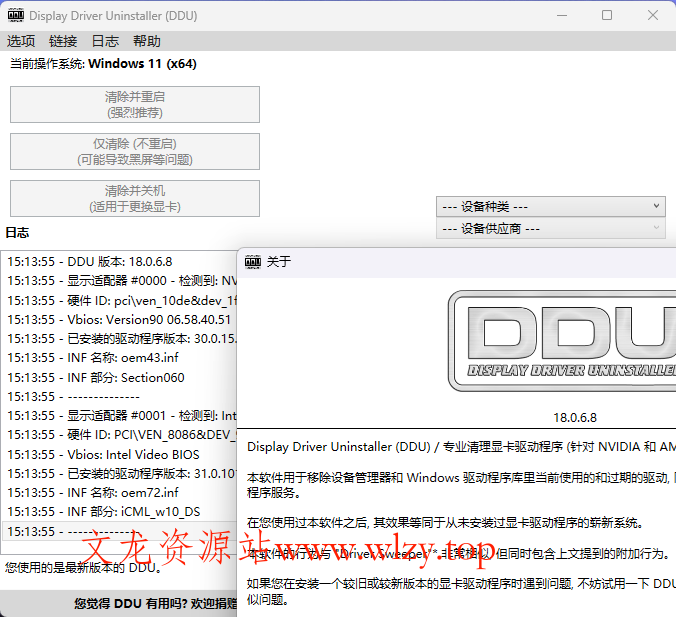Select log row 显示适配器 #0001

120,416
